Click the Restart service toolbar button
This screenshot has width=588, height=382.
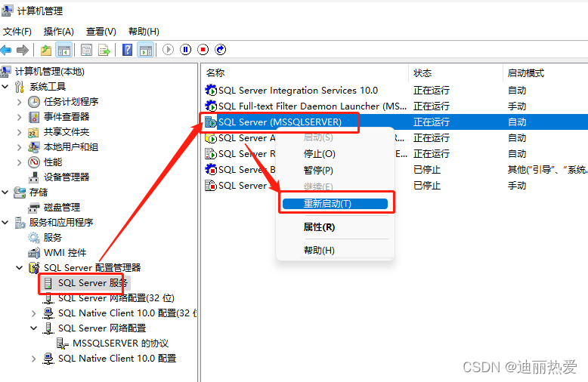pyautogui.click(x=221, y=49)
